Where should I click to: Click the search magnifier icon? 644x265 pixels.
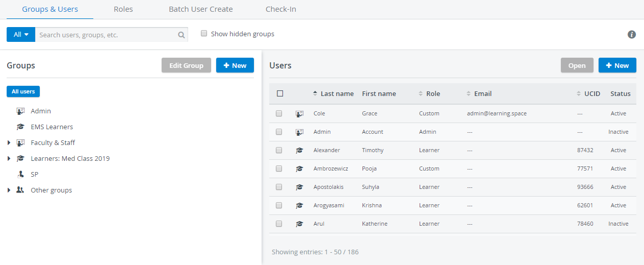(x=181, y=35)
